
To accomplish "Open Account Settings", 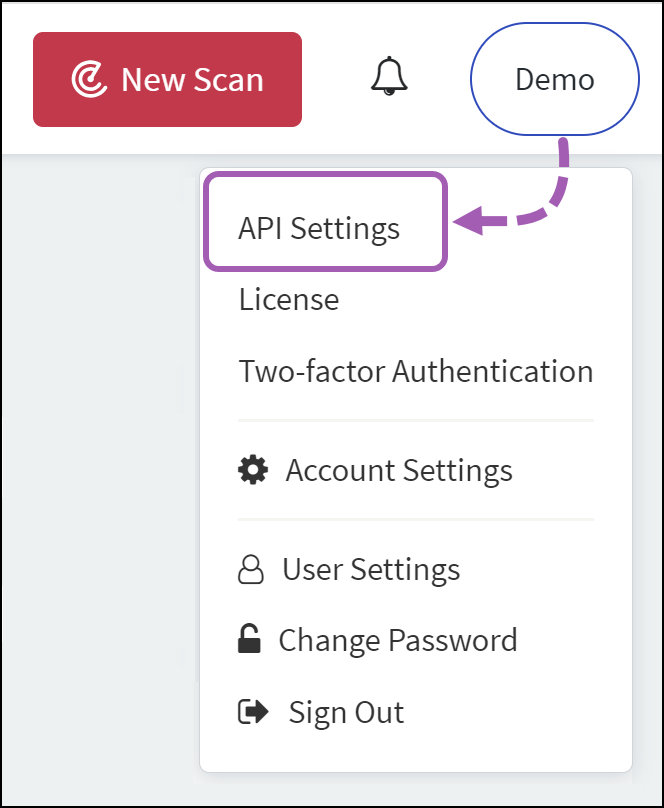I will (x=399, y=470).
